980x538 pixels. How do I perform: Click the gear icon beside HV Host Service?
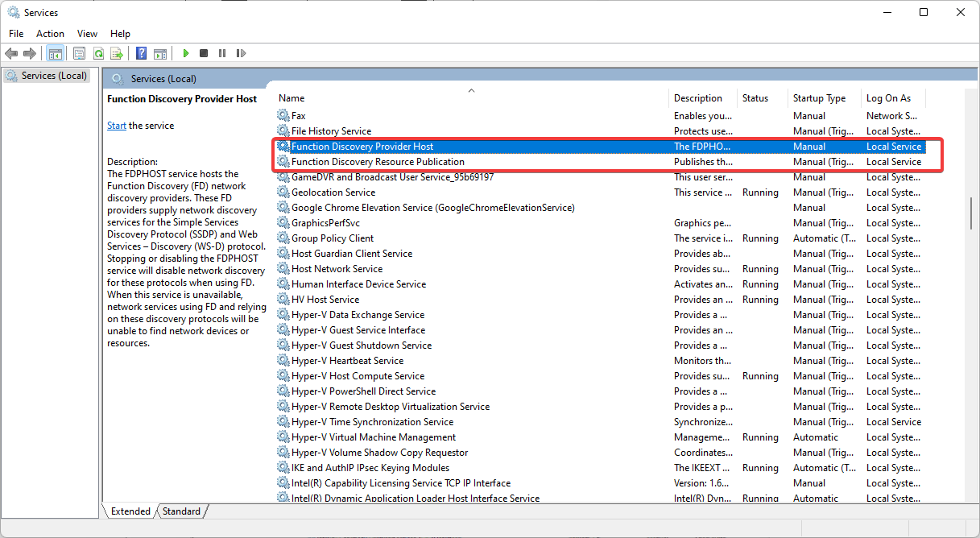coord(283,300)
